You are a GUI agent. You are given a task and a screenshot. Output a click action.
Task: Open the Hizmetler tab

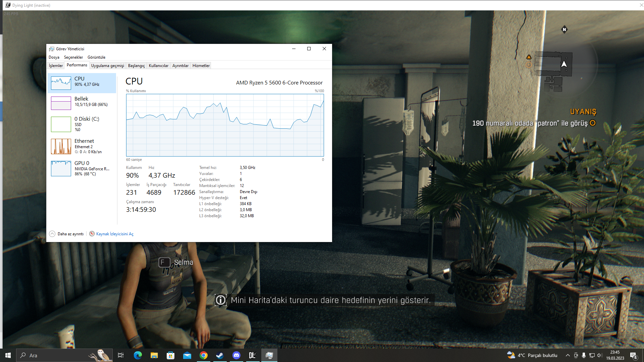201,66
